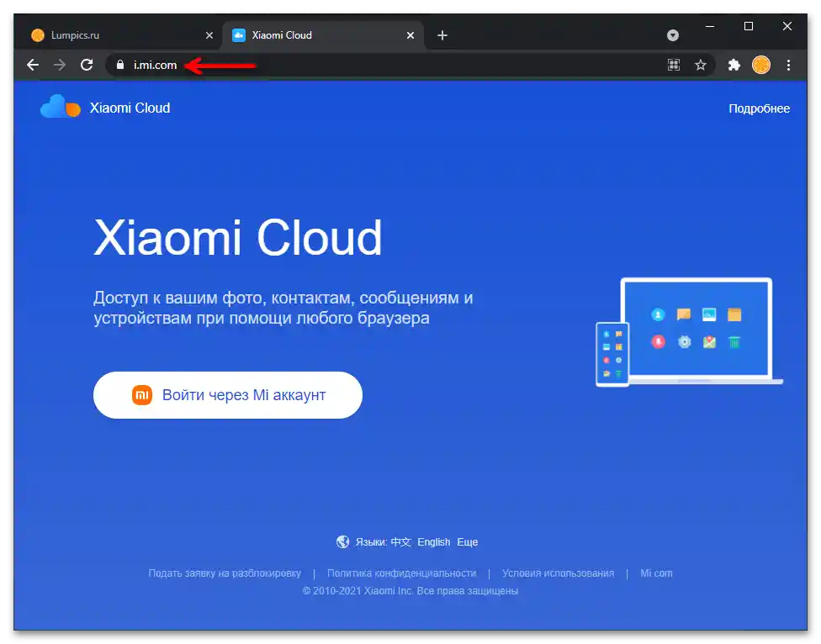Click the Xiaomi Cloud header title text
Screen dimensions: 821x644
click(130, 108)
